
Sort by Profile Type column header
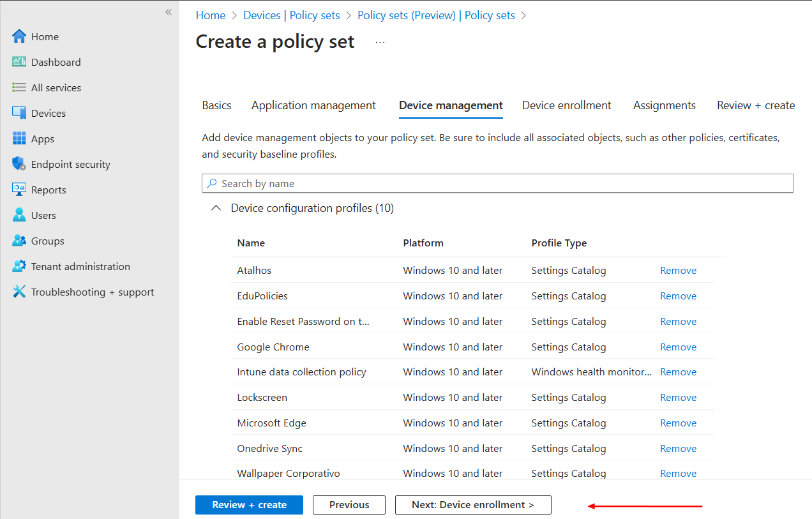click(559, 243)
